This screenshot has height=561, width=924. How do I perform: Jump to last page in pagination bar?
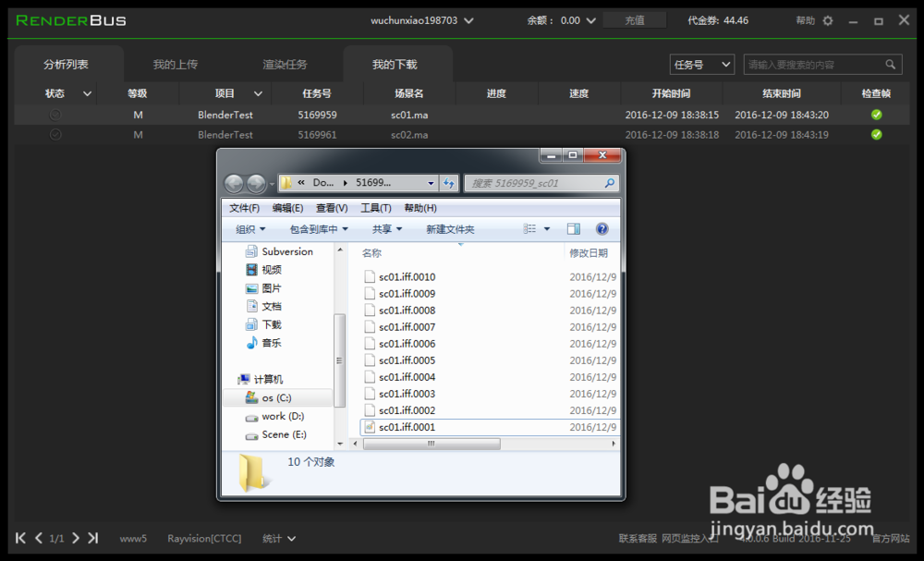click(x=92, y=538)
